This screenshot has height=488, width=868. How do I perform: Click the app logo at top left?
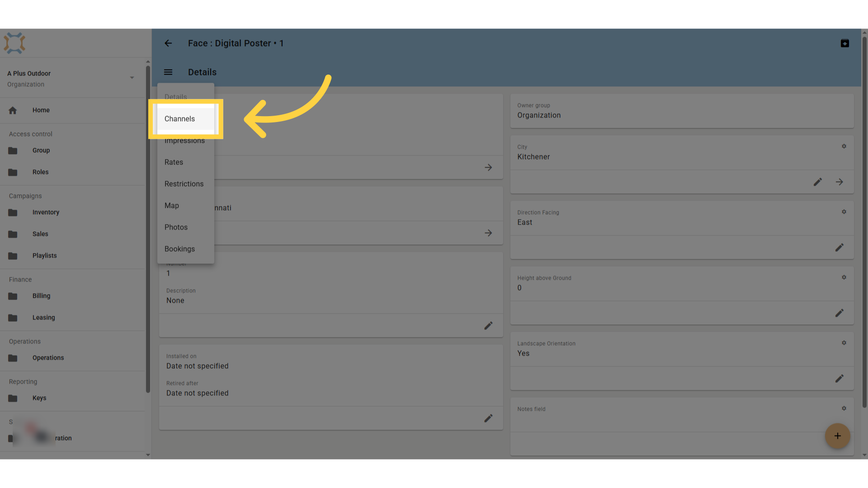(x=14, y=43)
